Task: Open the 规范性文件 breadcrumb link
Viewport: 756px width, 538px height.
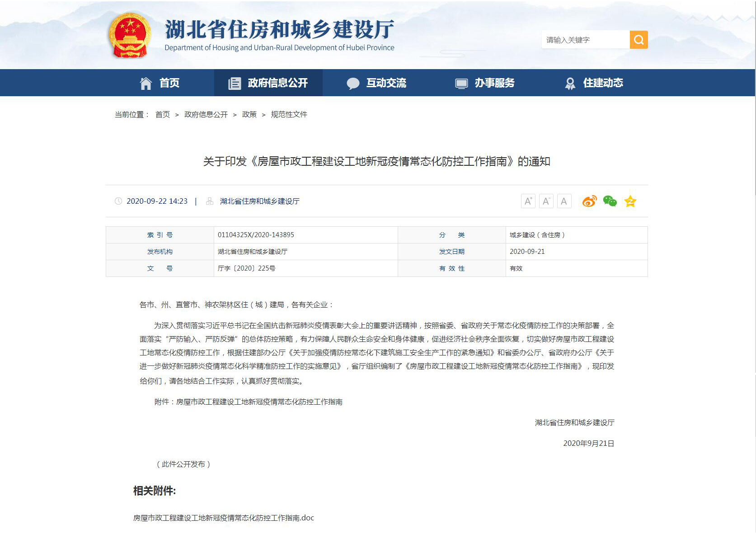Action: (x=288, y=115)
